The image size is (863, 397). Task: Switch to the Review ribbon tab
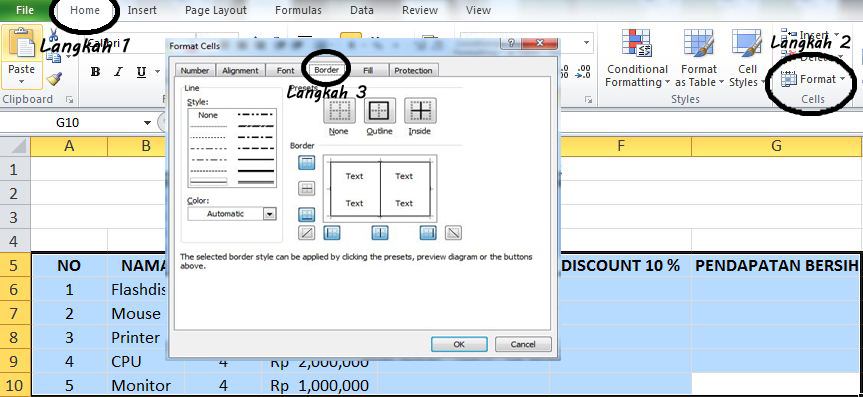[419, 10]
